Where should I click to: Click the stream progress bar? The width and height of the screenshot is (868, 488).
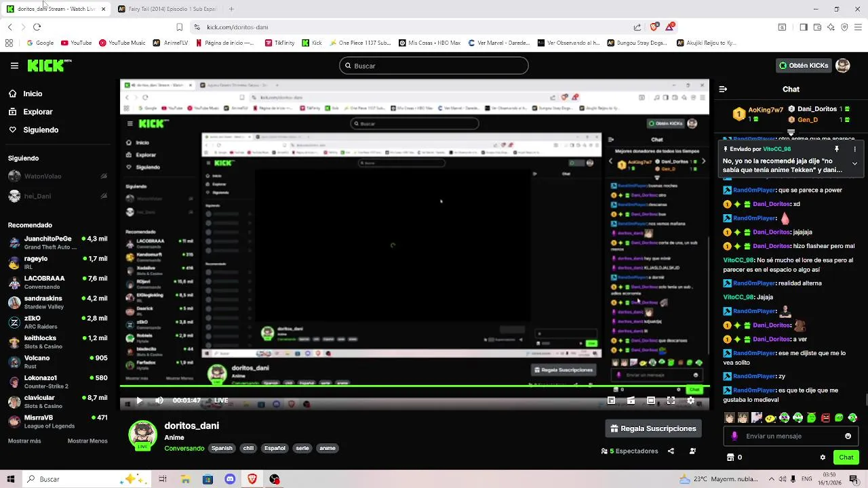pos(414,386)
